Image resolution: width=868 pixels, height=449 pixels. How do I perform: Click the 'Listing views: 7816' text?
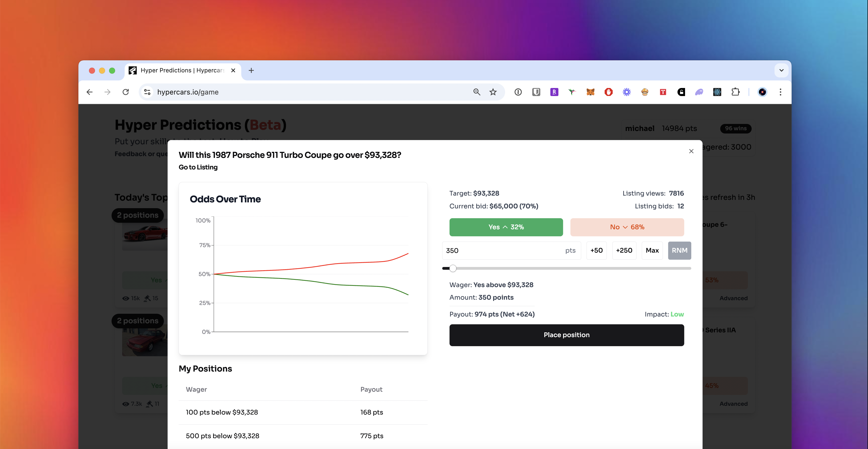click(653, 193)
